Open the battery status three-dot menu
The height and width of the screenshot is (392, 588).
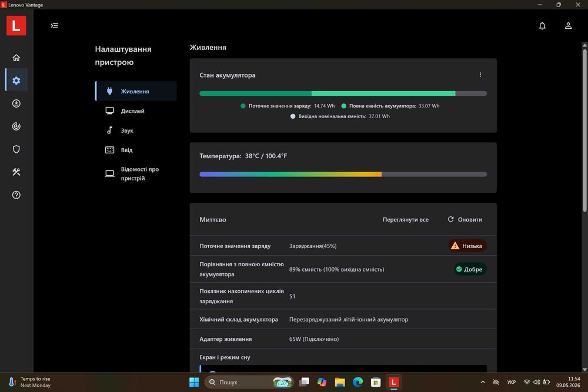coord(480,75)
